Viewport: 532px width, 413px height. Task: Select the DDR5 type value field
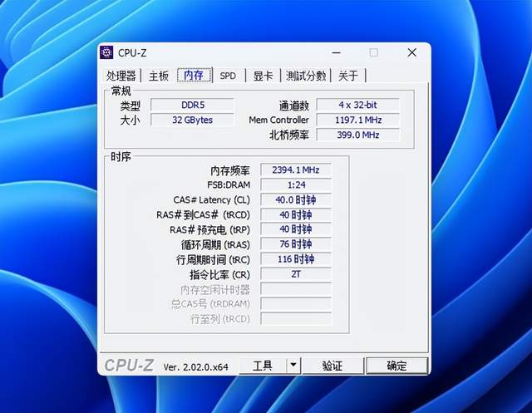(x=192, y=105)
